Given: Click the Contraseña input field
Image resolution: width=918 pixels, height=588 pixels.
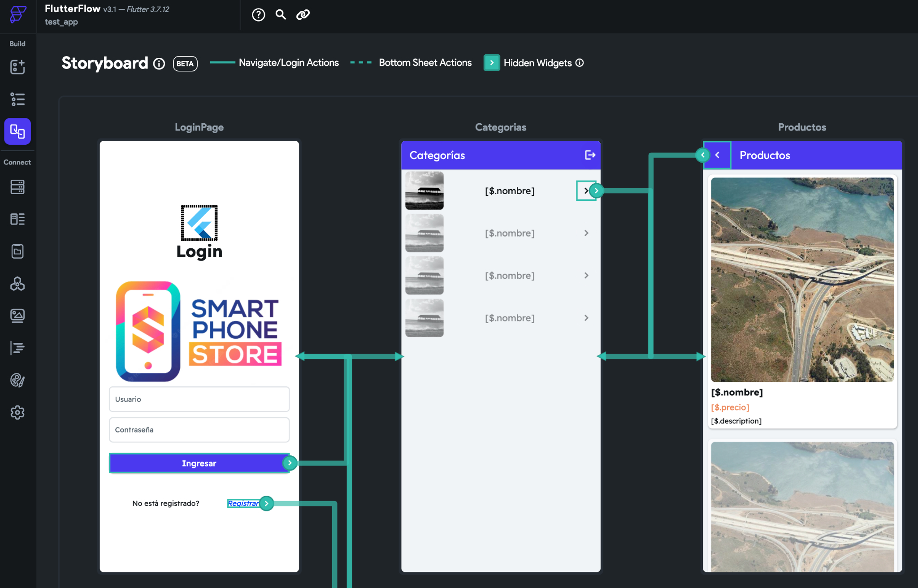Looking at the screenshot, I should pyautogui.click(x=199, y=430).
